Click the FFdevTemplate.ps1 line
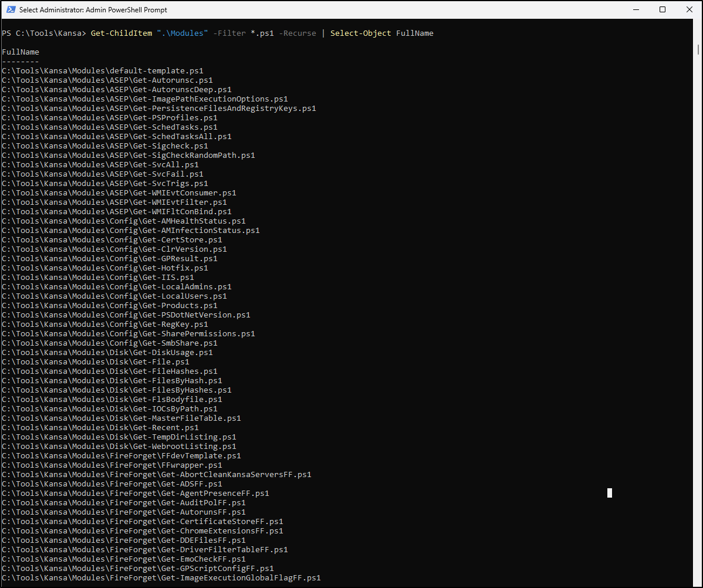 point(121,456)
